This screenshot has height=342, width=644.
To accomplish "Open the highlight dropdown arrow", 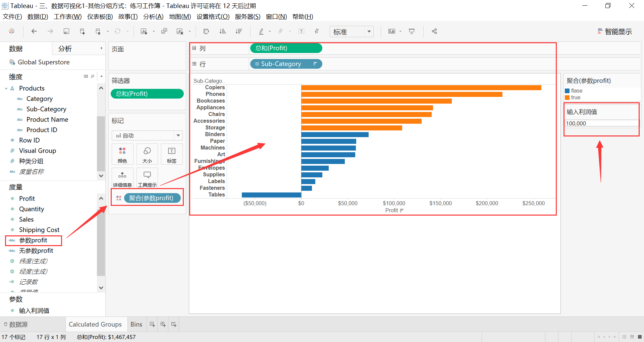I will [x=270, y=32].
